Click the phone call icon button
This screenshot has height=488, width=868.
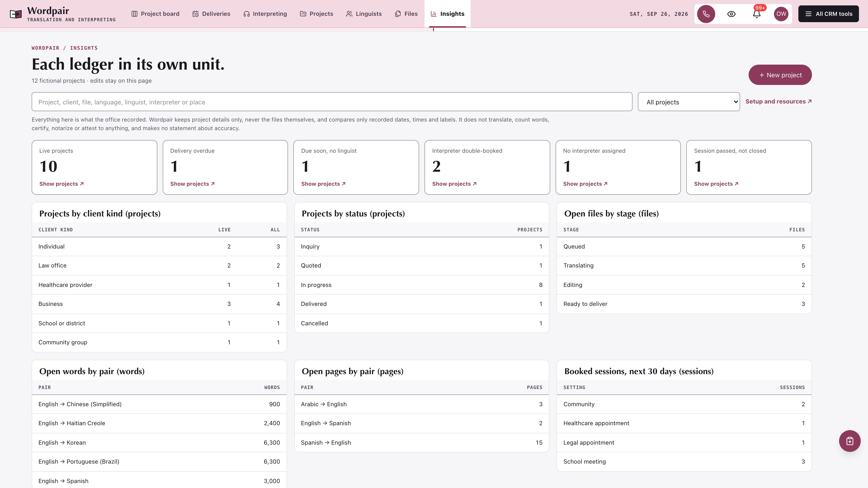click(706, 14)
